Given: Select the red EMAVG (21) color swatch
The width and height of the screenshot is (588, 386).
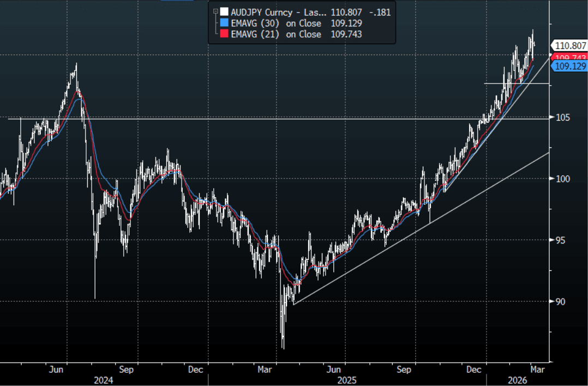Looking at the screenshot, I should 224,34.
